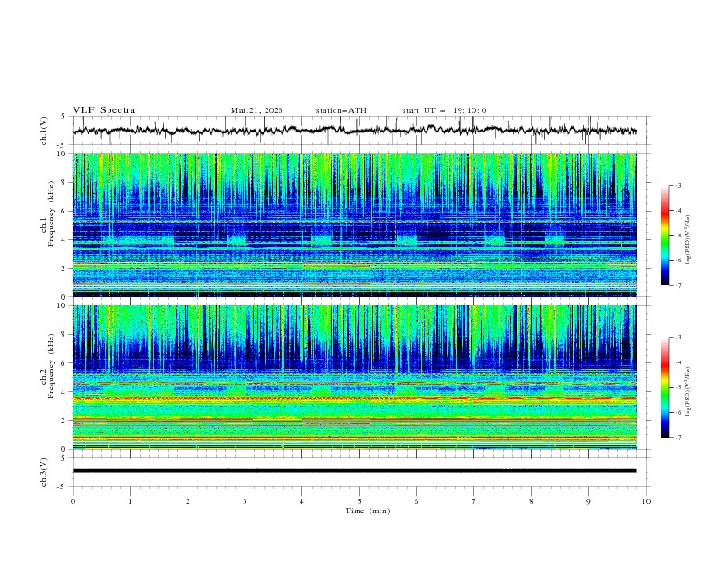
Task: Click the "VLF Spectra" plot title
Action: 104,110
